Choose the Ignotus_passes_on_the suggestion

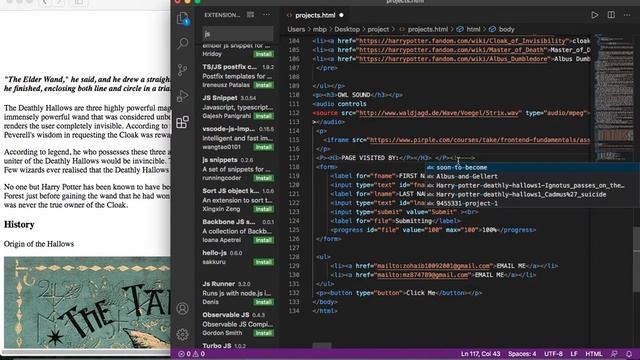[532, 185]
